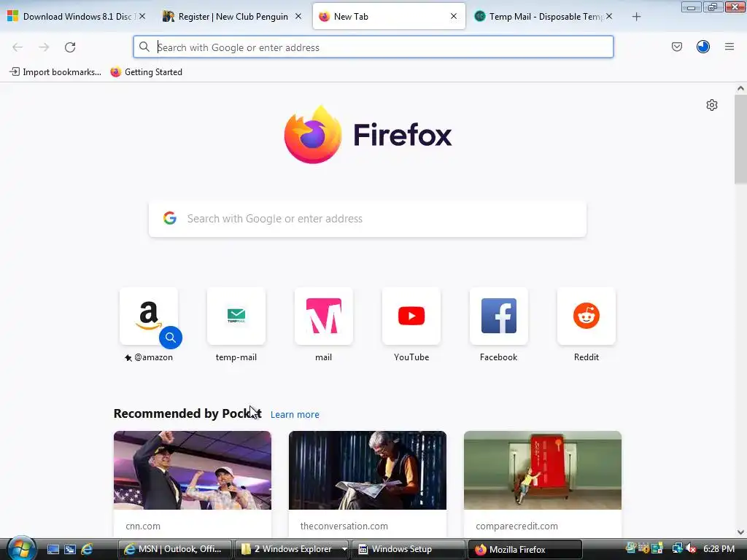Select Mozilla Firefox taskbar button
The image size is (747, 560).
point(525,549)
